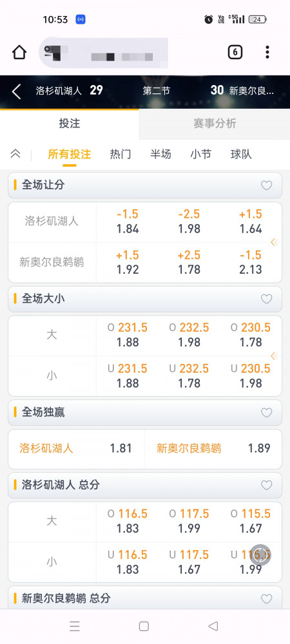
Task: Tap the browser address bar
Action: pos(104,53)
